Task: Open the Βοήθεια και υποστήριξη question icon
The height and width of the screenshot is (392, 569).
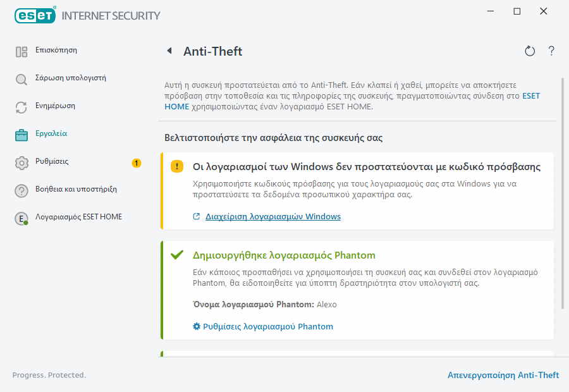Action: (21, 189)
